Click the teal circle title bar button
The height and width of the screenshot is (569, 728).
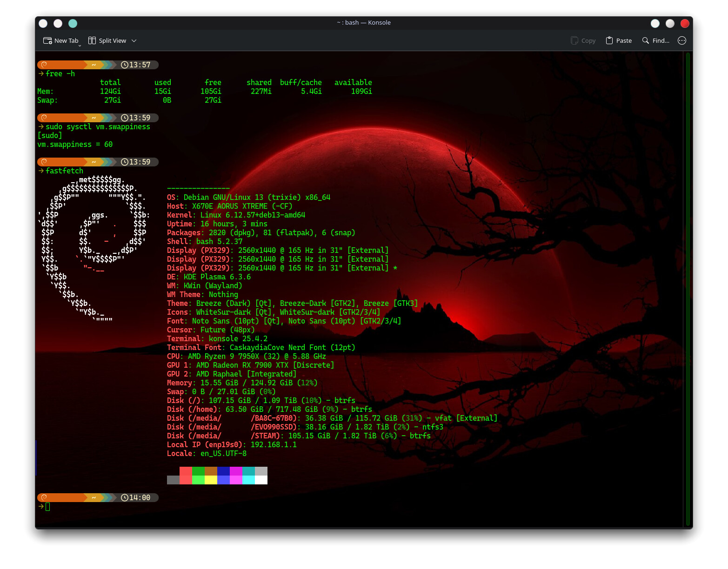[x=73, y=23]
